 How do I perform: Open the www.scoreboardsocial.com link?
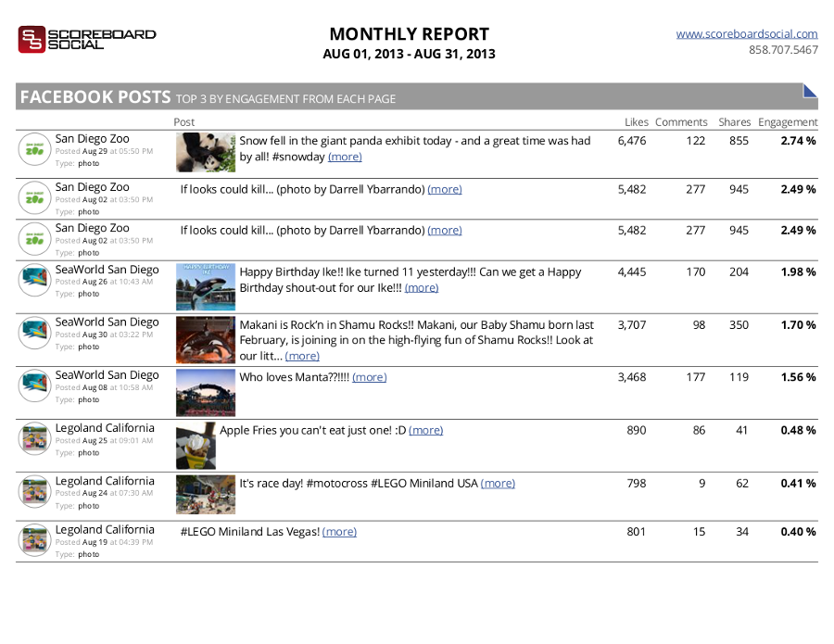(x=747, y=34)
